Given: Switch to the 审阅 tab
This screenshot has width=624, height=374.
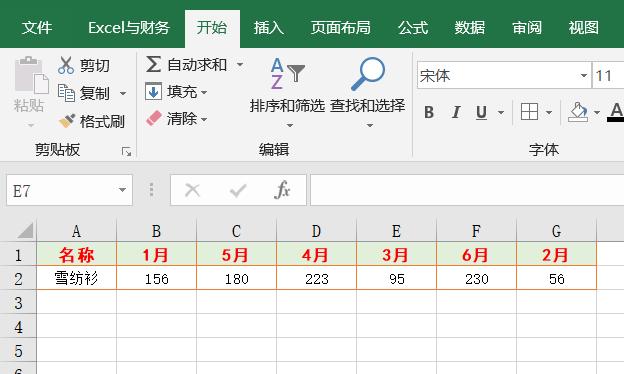Looking at the screenshot, I should (527, 27).
